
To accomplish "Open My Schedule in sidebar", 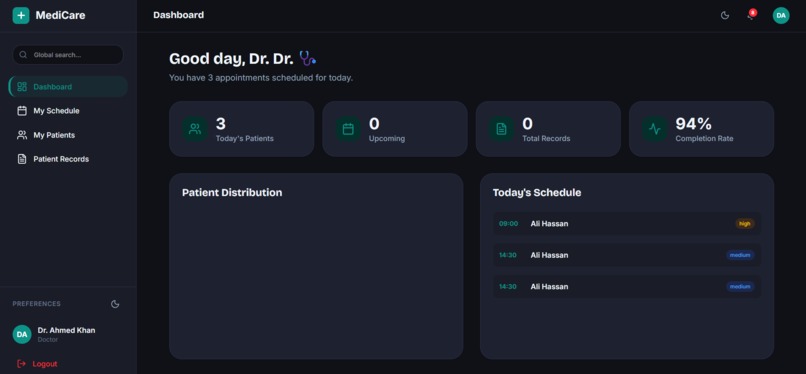I will tap(68, 111).
